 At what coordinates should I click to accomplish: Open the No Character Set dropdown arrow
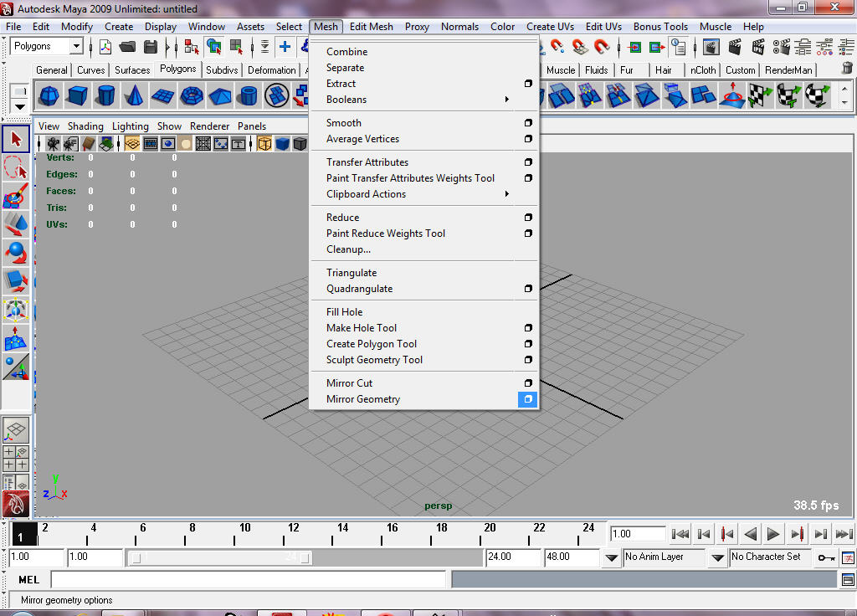(717, 557)
